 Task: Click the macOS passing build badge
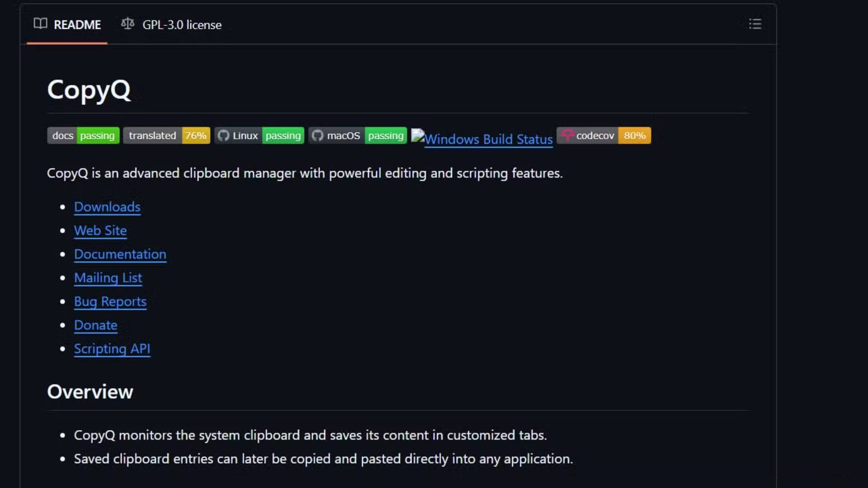tap(357, 136)
